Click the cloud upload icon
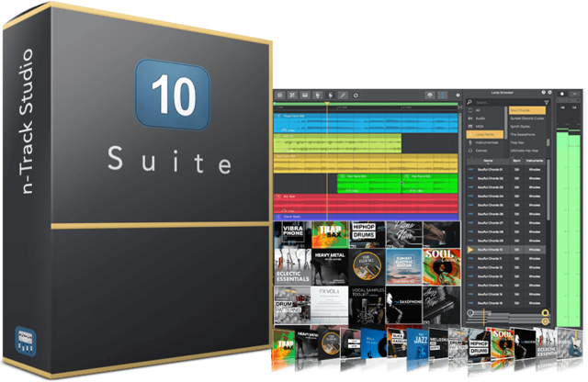 [x=430, y=95]
